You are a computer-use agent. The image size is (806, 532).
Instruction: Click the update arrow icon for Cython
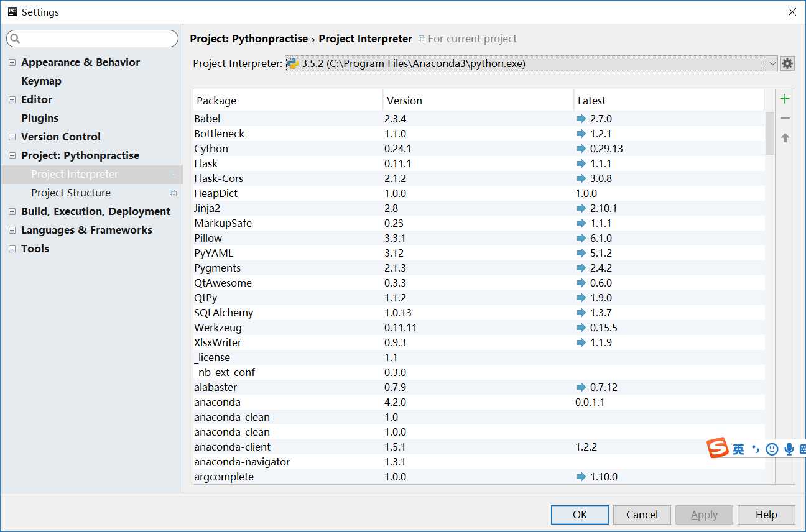point(581,149)
